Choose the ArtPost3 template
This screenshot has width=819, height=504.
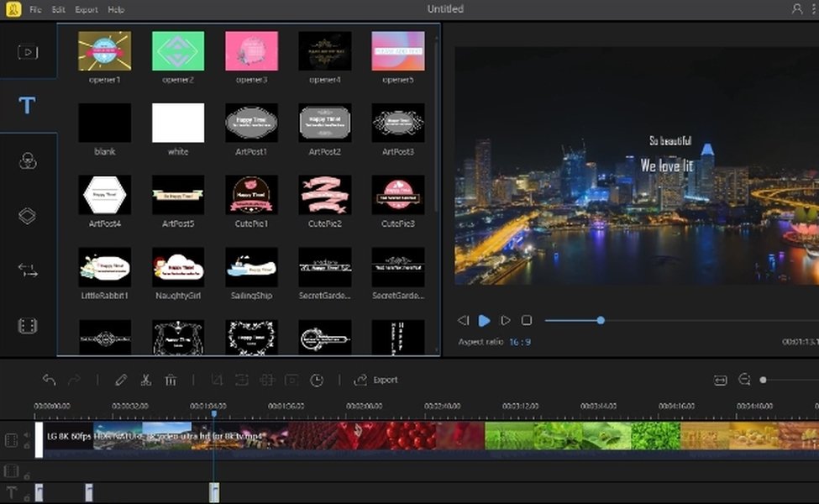(398, 123)
